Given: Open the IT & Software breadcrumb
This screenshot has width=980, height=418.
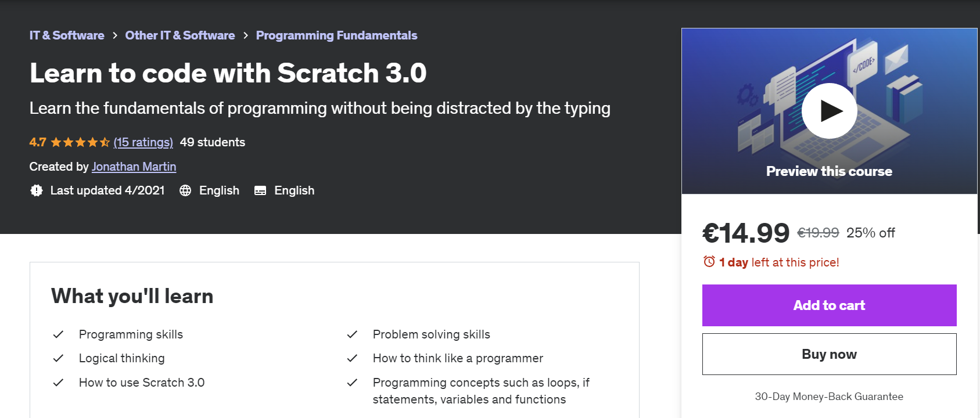Looking at the screenshot, I should (67, 35).
